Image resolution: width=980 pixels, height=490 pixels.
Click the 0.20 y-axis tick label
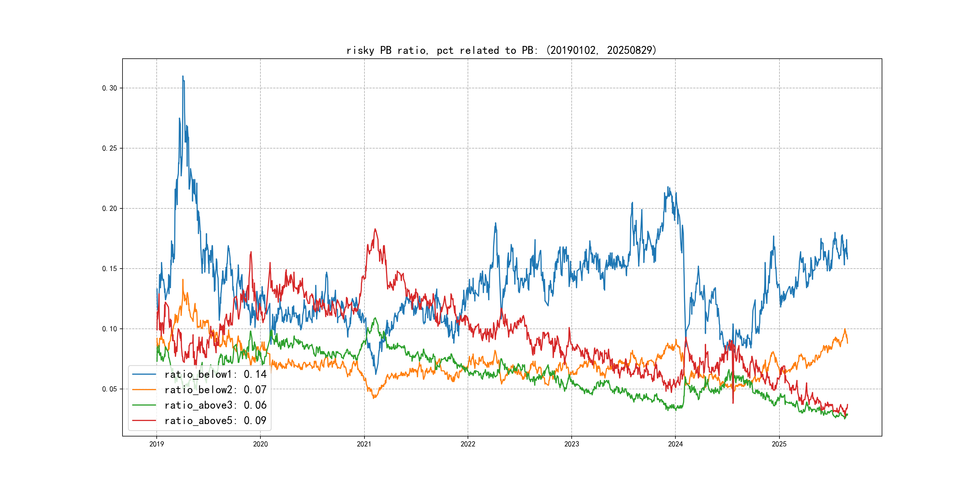tap(109, 208)
